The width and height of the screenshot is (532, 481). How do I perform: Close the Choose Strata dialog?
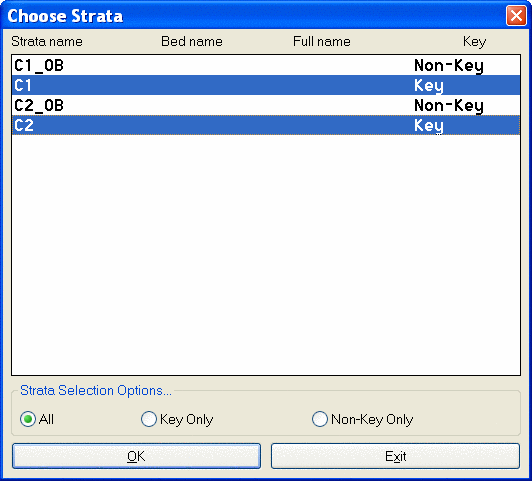click(516, 16)
